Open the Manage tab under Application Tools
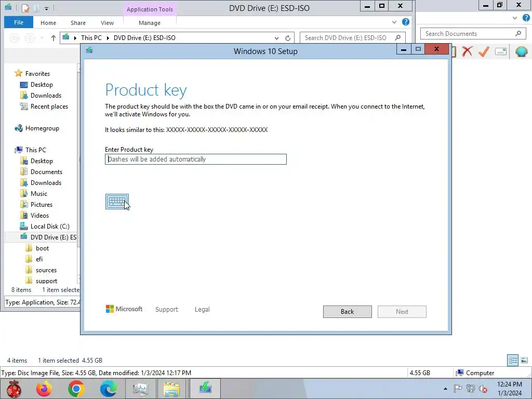532x399 pixels. point(150,23)
